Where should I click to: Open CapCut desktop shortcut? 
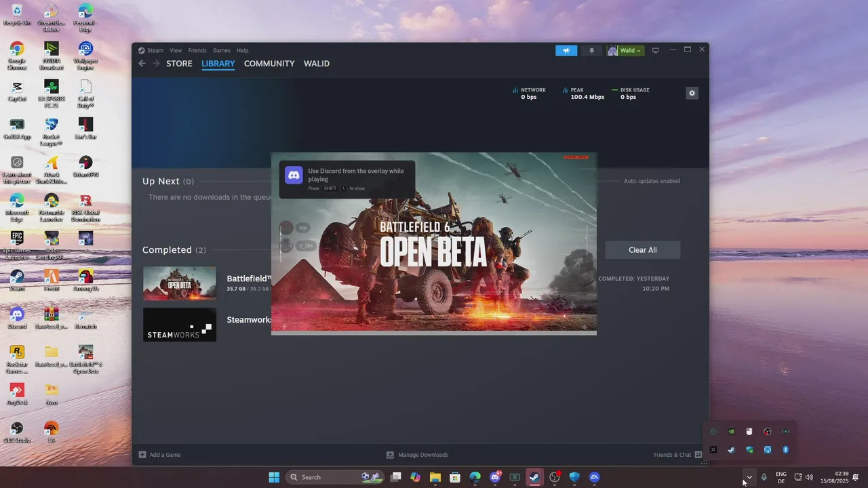[x=17, y=91]
